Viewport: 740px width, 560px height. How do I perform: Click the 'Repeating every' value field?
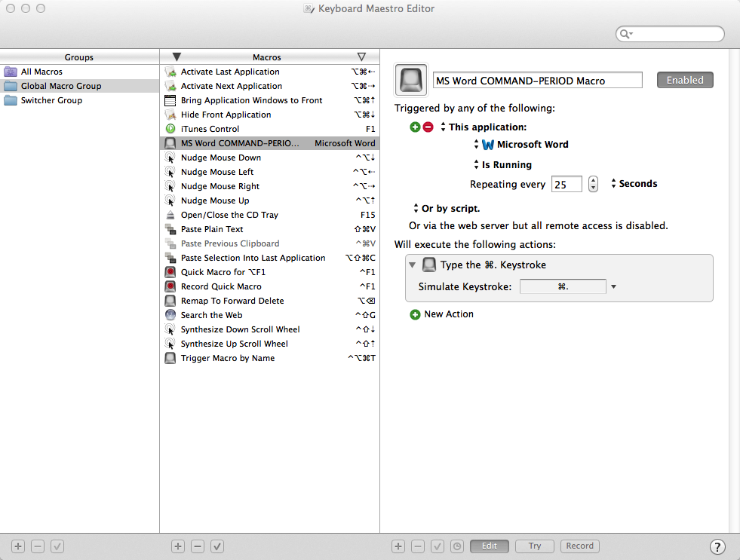(x=567, y=184)
